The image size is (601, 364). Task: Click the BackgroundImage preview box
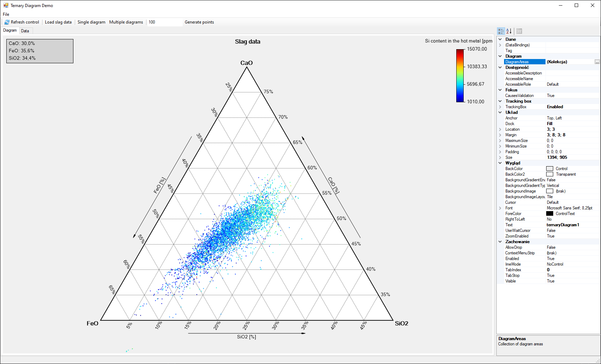[x=550, y=191]
